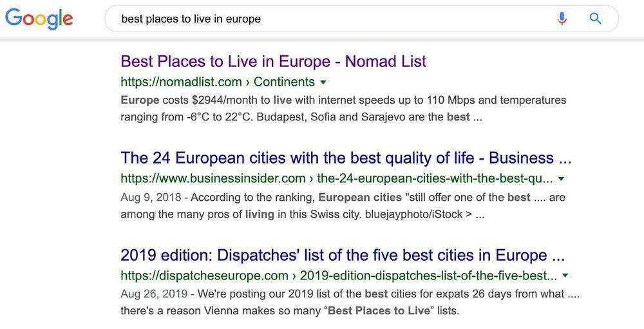Click the Google logo
The height and width of the screenshot is (329, 644).
pyautogui.click(x=39, y=19)
